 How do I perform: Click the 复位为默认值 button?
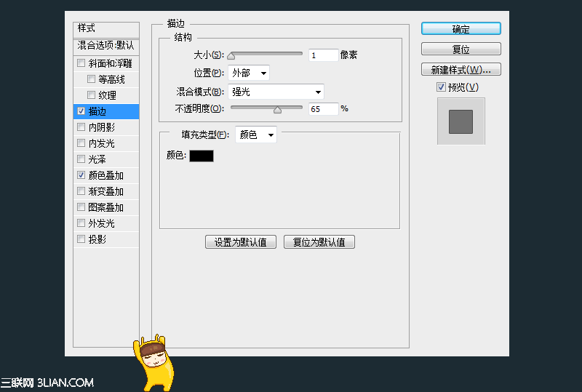coord(319,242)
